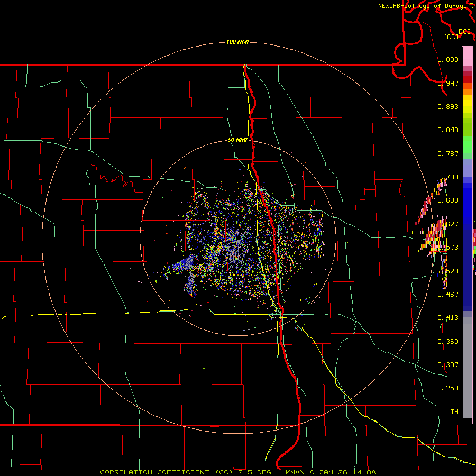Screen dimensions: 476x476
Task: Pick the bright green segment of the color scale
Action: (467, 144)
